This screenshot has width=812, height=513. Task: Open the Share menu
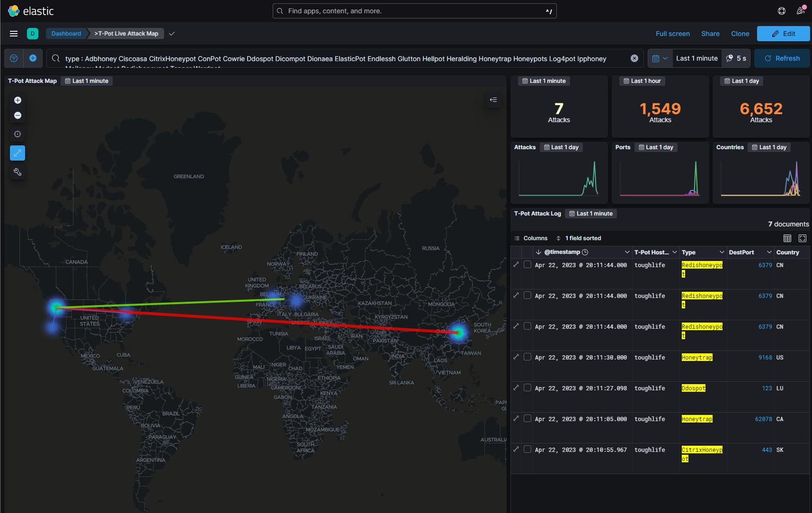[710, 34]
